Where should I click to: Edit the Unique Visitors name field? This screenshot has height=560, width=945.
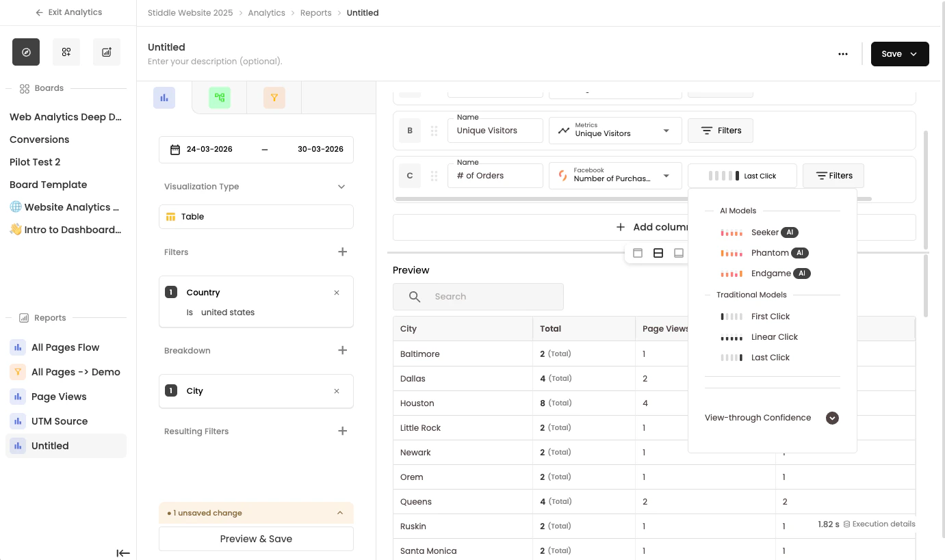pyautogui.click(x=495, y=131)
